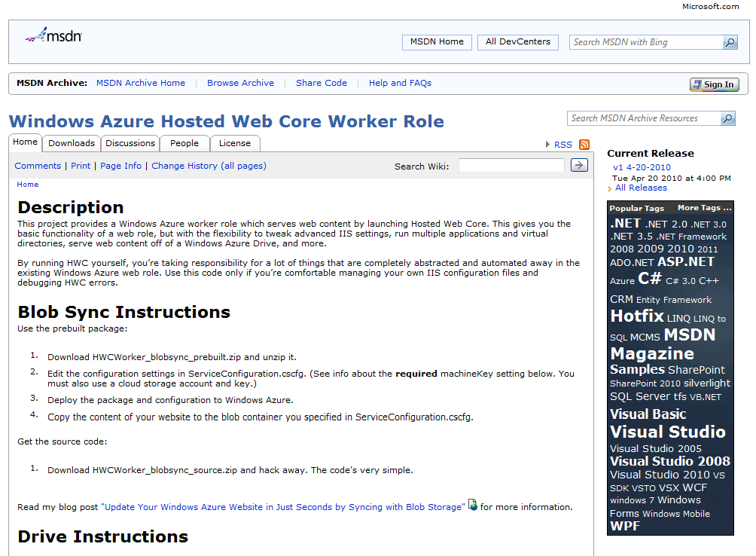Screen dimensions: 756x556
Task: Select the WPF tag
Action: [x=625, y=526]
